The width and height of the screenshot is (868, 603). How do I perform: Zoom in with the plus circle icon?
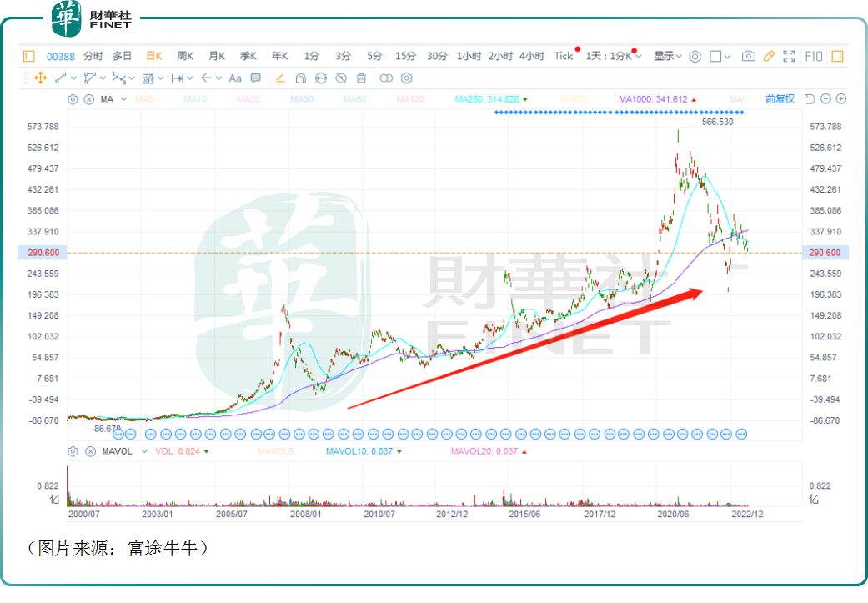point(841,98)
